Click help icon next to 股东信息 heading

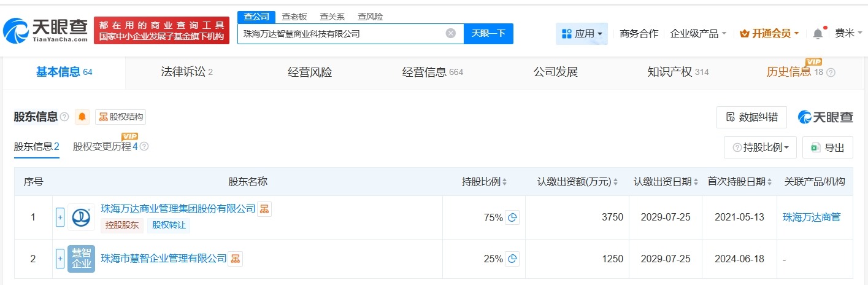[64, 117]
